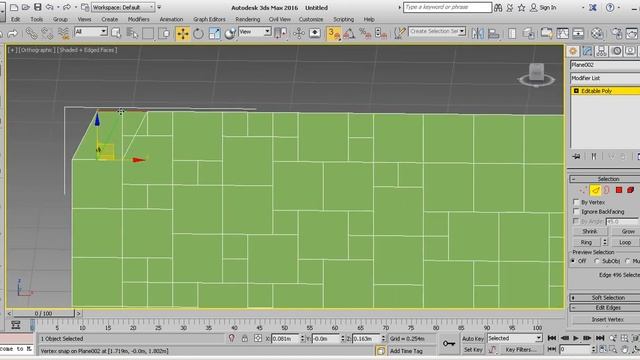Open the Modifiers menu

(x=138, y=19)
